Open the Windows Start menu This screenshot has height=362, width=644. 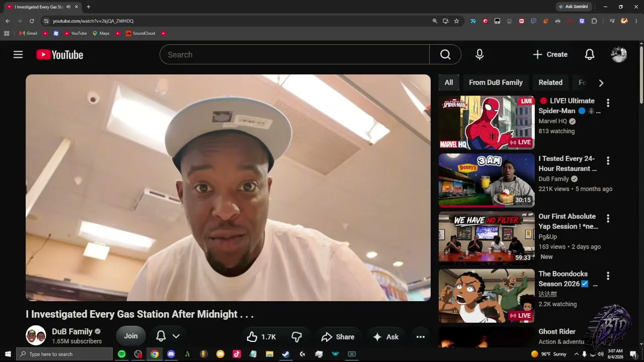[8, 354]
